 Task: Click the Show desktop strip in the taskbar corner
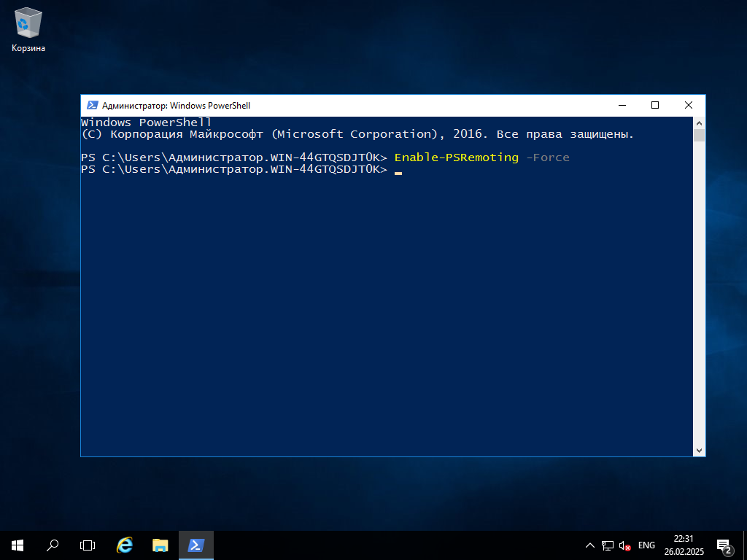point(745,545)
